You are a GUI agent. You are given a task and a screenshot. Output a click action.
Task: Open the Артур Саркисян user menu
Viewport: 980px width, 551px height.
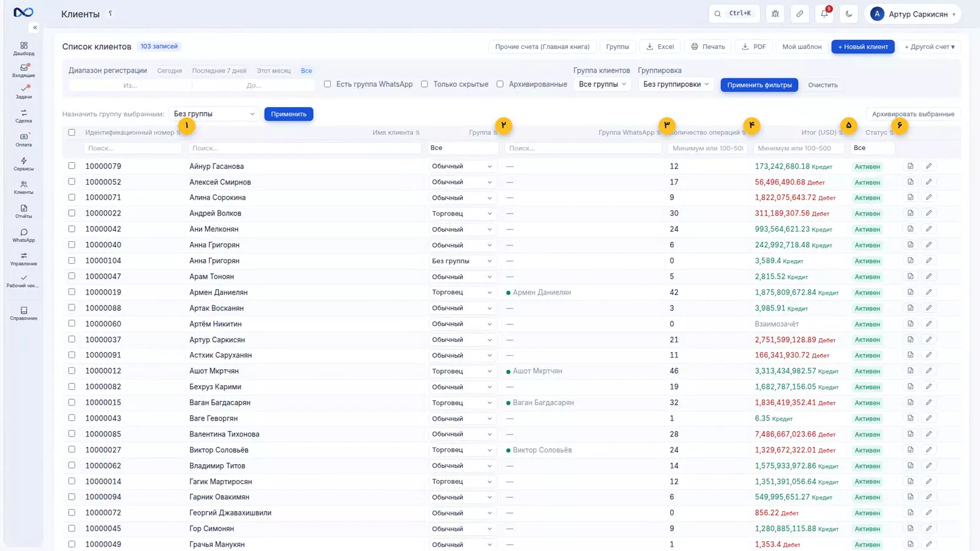913,13
